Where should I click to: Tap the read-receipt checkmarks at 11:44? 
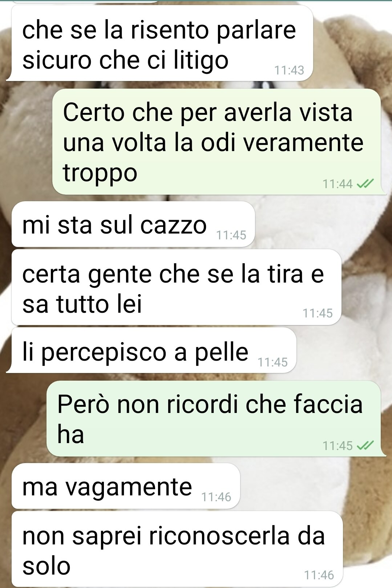(365, 184)
